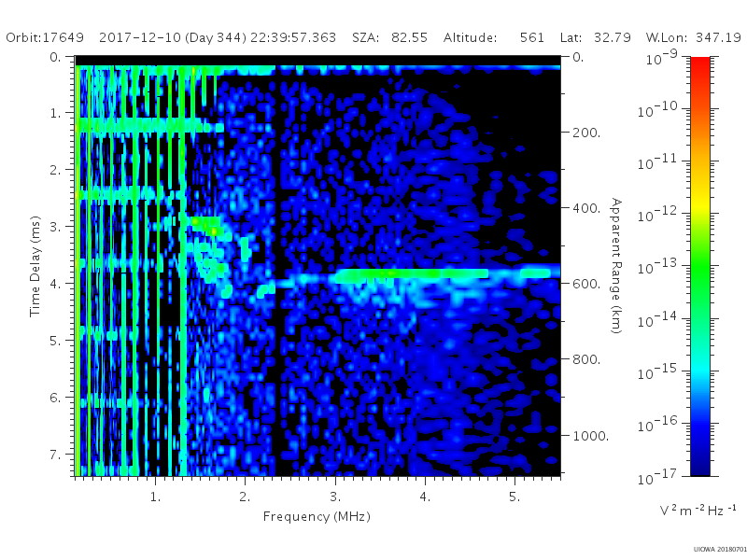Click the 3. tick label on frequency axis

click(x=335, y=497)
